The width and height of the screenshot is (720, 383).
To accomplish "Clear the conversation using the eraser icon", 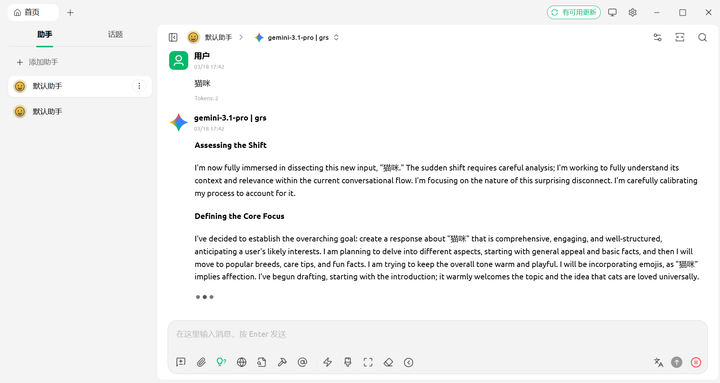I will (388, 362).
